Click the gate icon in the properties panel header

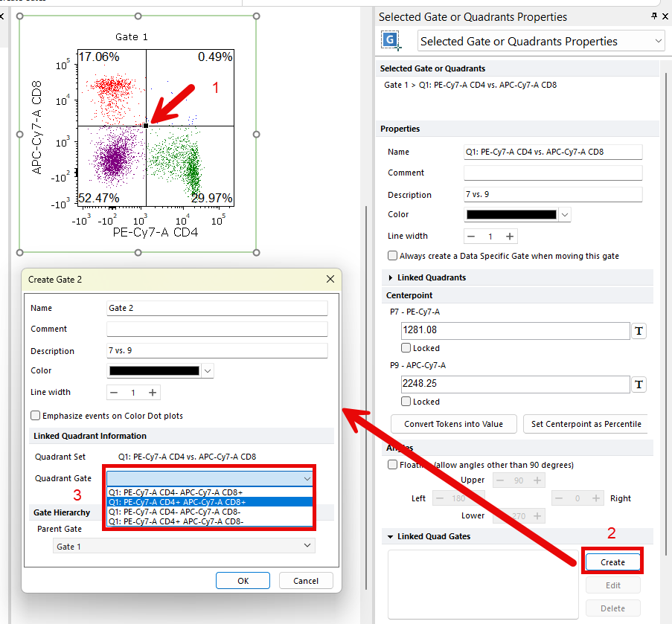point(391,41)
